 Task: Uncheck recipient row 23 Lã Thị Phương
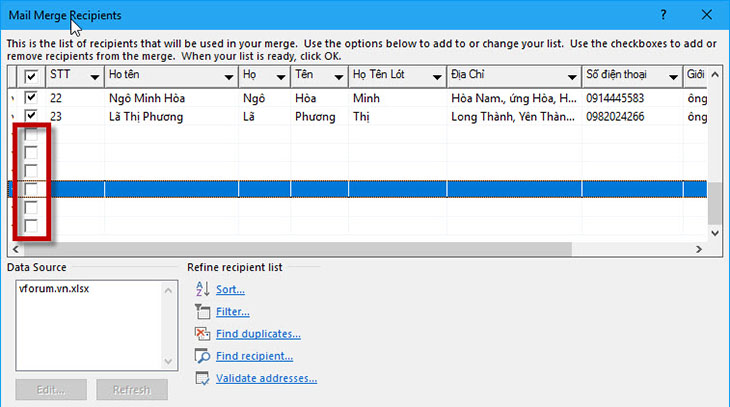pyautogui.click(x=31, y=116)
